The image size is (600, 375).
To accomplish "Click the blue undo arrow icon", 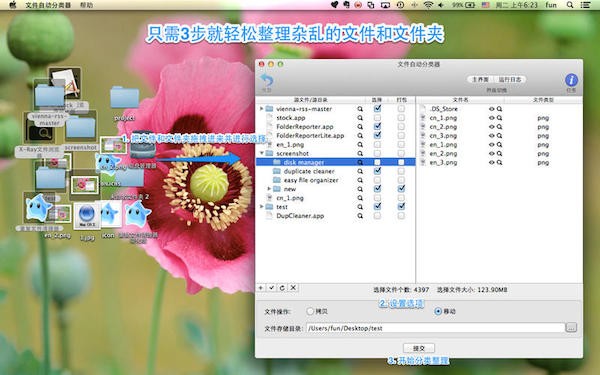I will tap(267, 81).
